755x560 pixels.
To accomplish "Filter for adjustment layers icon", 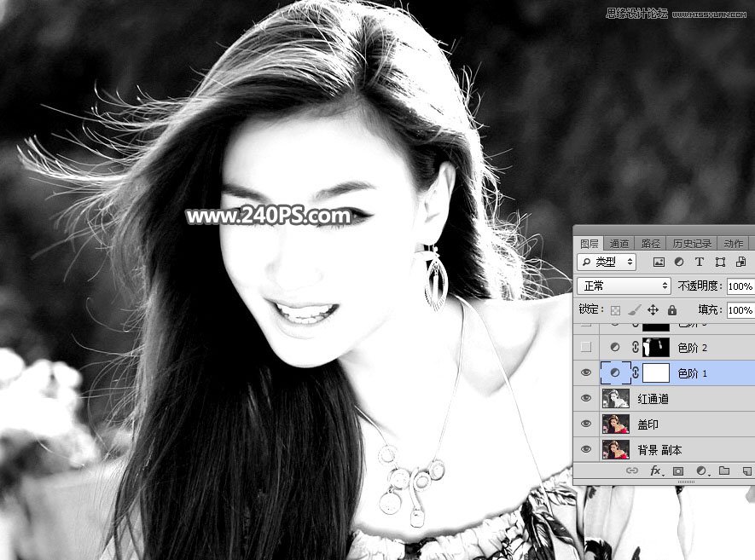I will pos(679,262).
